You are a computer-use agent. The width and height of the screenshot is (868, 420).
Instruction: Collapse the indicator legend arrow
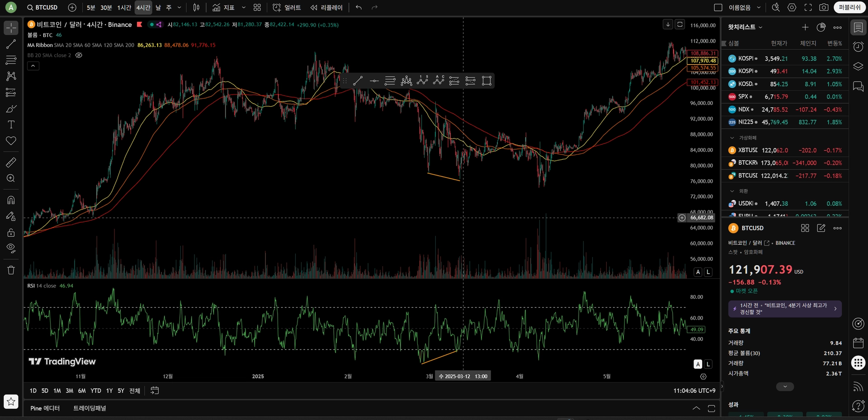[x=33, y=66]
